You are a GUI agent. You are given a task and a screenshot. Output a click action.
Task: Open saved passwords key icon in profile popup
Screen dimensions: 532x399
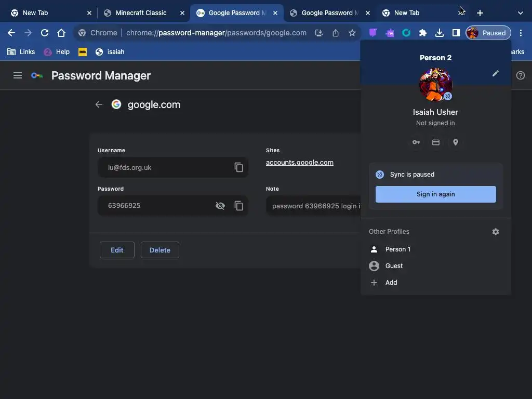[416, 142]
